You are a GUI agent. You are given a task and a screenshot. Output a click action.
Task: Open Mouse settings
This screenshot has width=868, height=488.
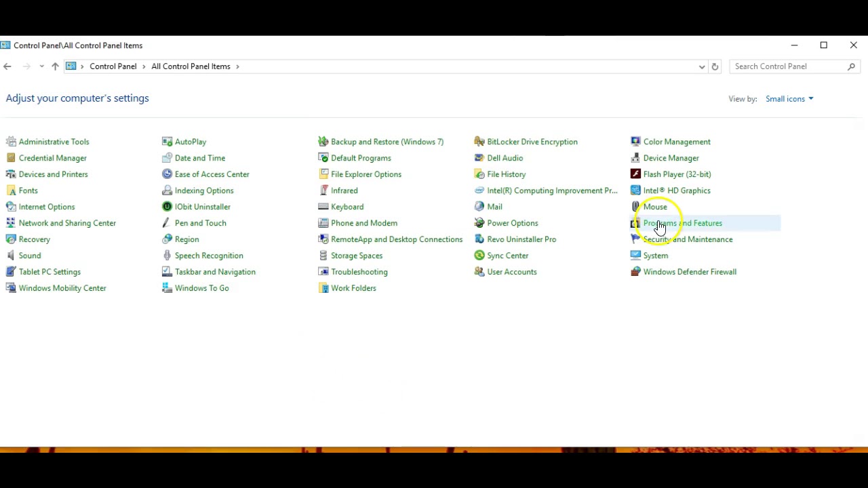click(x=655, y=207)
